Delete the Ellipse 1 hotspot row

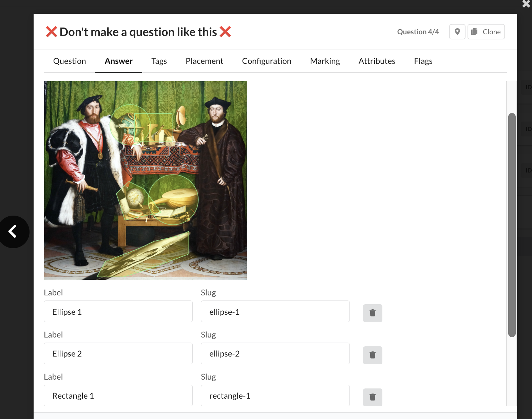pos(372,313)
